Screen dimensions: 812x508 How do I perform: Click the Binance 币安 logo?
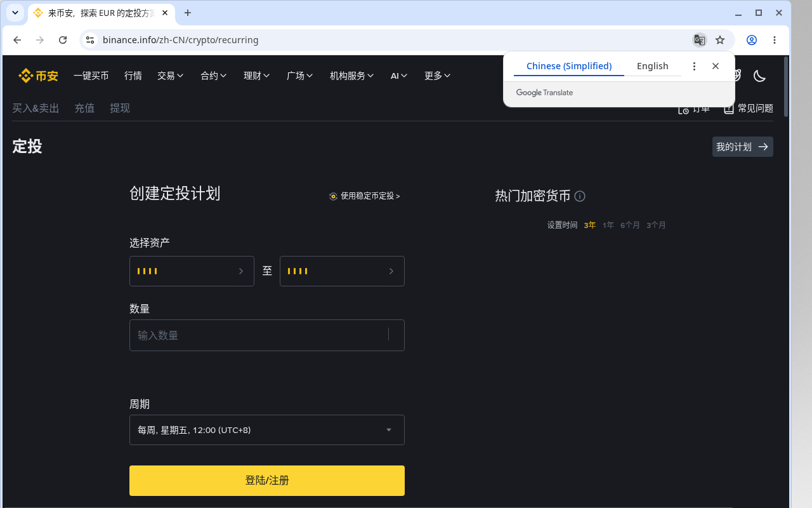39,76
